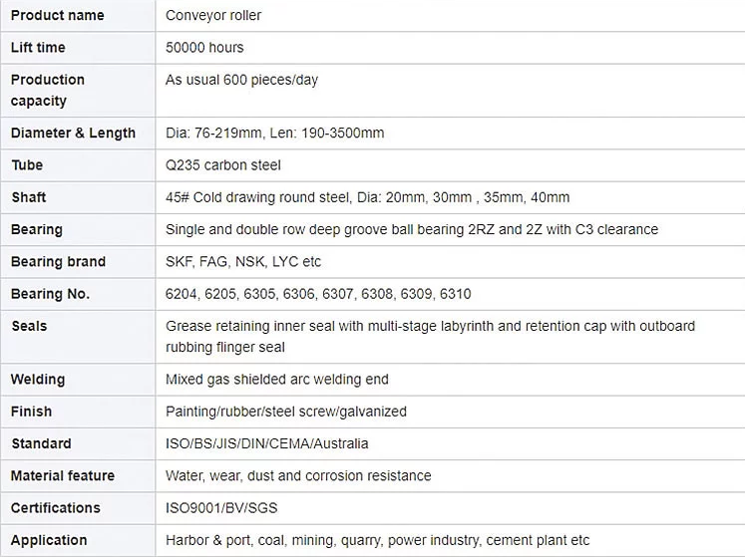Select the 'Conveyor roller' value text
Screen dimensions: 745x560
(213, 15)
